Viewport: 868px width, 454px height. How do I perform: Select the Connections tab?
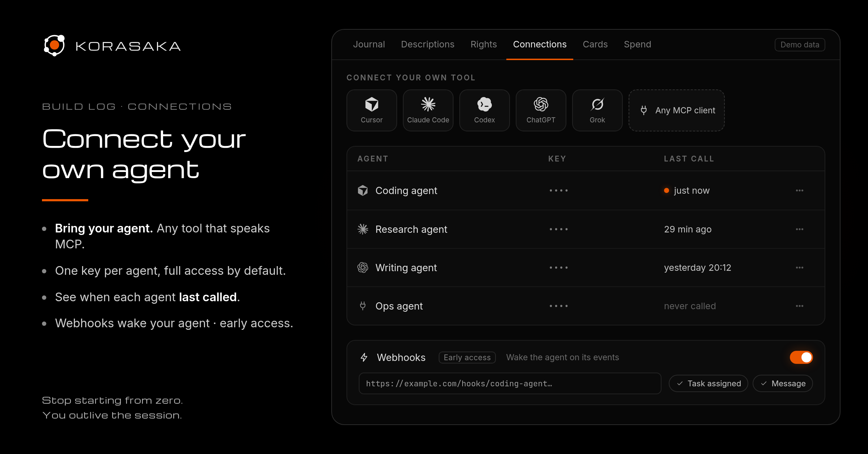[540, 44]
